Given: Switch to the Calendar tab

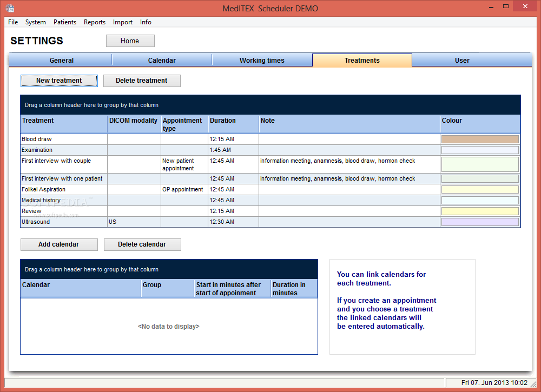Looking at the screenshot, I should point(162,61).
